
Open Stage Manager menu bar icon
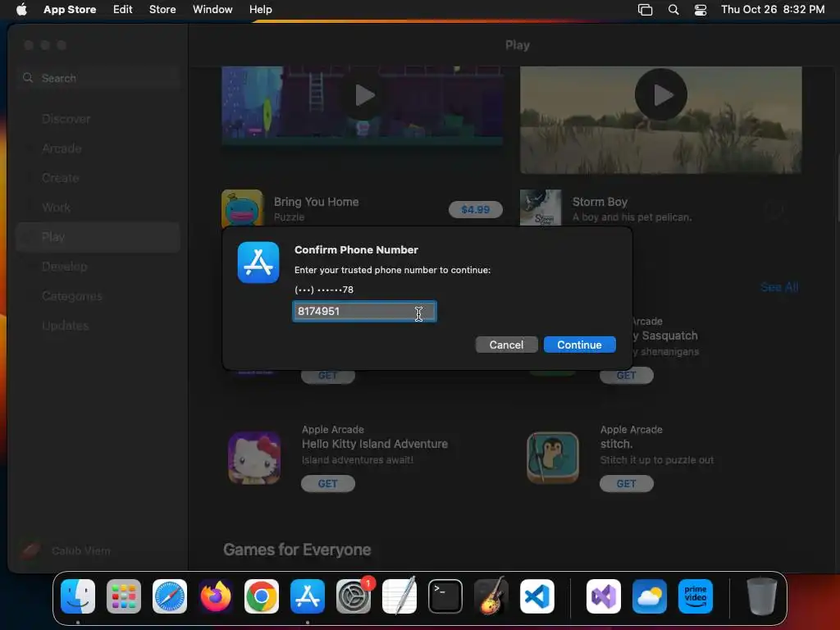645,10
